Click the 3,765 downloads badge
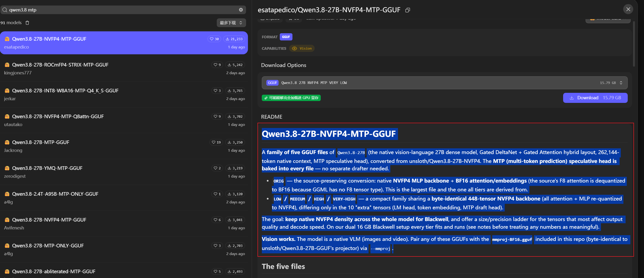 [x=235, y=90]
